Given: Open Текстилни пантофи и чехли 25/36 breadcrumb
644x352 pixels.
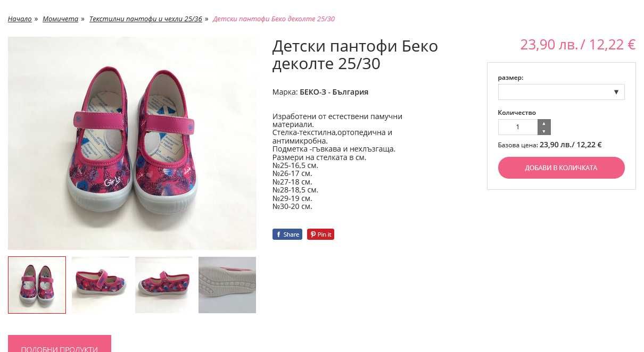Looking at the screenshot, I should (145, 19).
